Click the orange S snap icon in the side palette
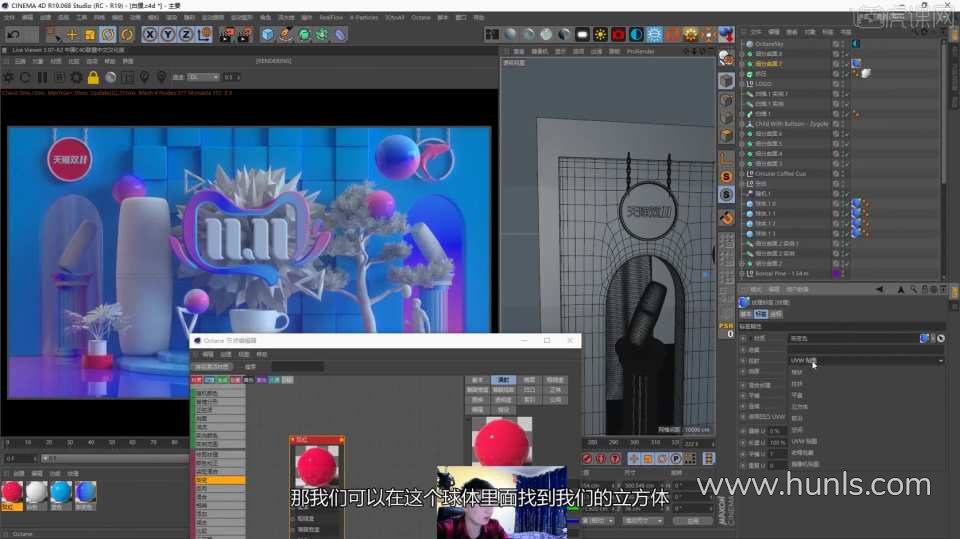 726,177
